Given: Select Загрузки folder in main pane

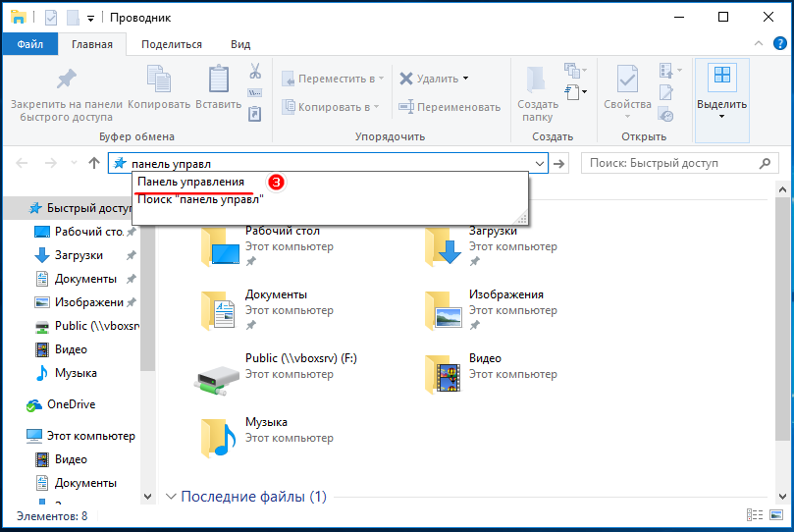Looking at the screenshot, I should 491,246.
